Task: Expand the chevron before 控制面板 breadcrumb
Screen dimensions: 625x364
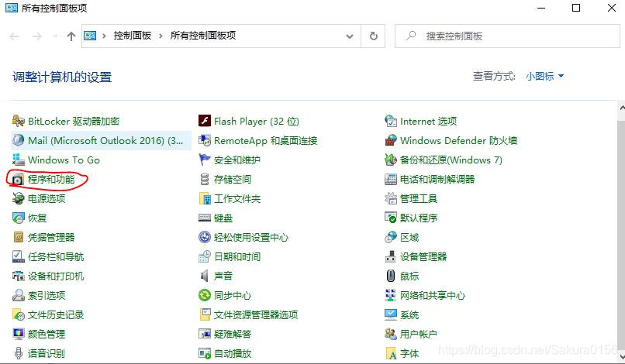Action: tap(104, 36)
